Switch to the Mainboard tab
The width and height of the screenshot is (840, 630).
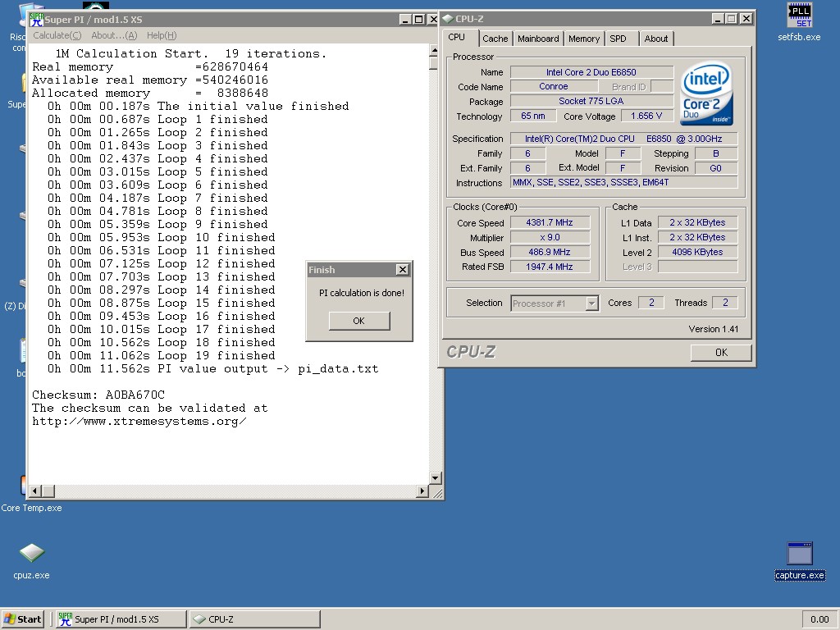538,39
